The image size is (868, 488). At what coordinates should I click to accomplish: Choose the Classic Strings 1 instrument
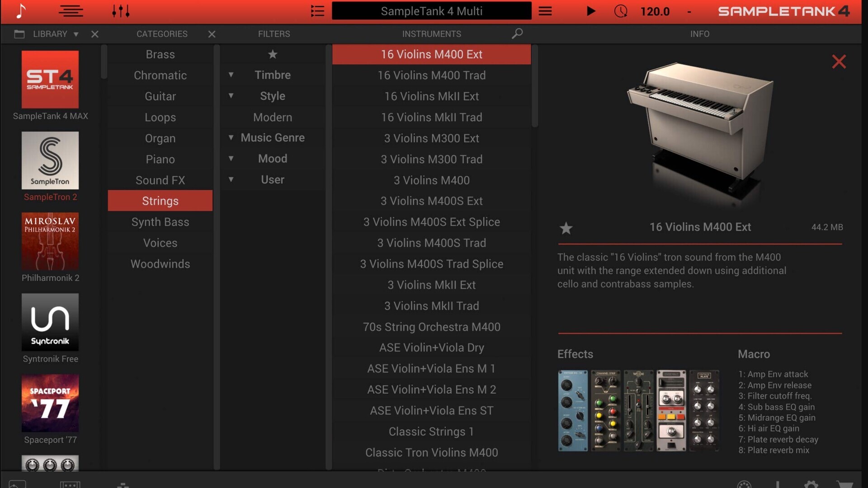[x=431, y=432]
